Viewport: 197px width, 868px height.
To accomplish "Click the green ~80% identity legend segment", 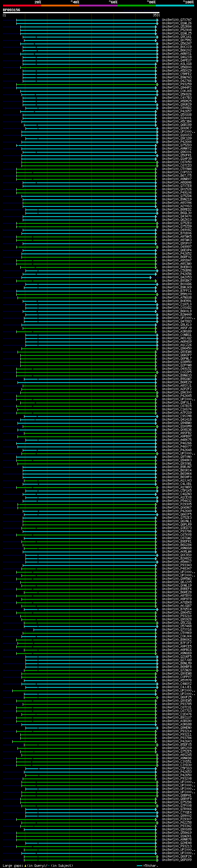I will pos(137,6).
